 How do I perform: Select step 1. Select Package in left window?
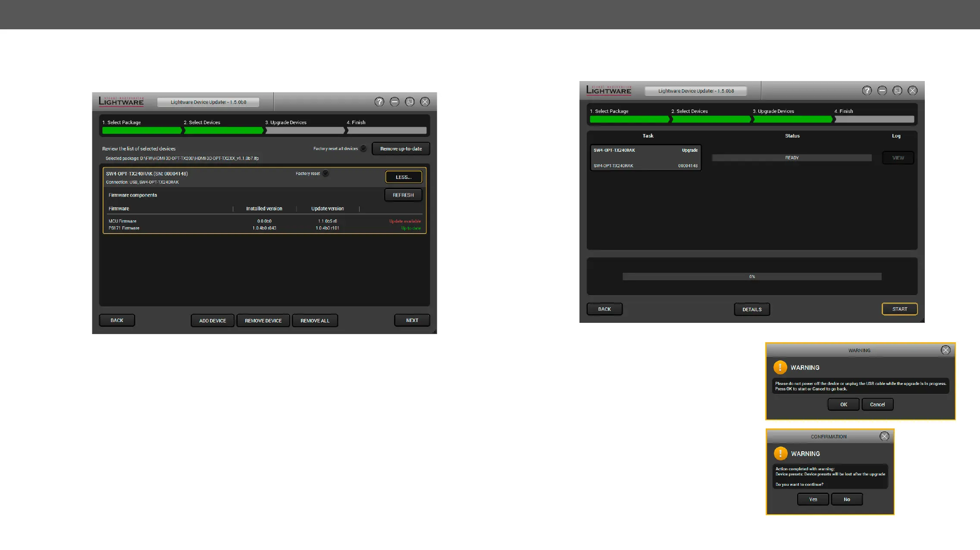point(142,127)
